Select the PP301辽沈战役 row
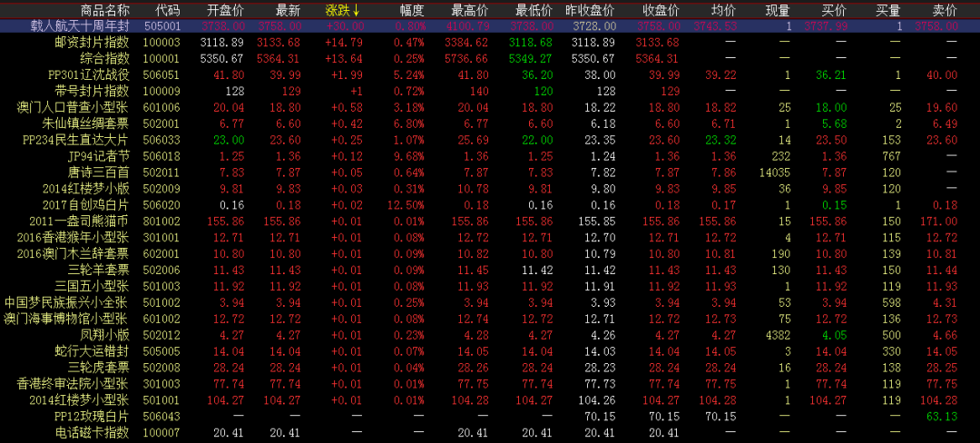This screenshot has width=980, height=443. [490, 75]
